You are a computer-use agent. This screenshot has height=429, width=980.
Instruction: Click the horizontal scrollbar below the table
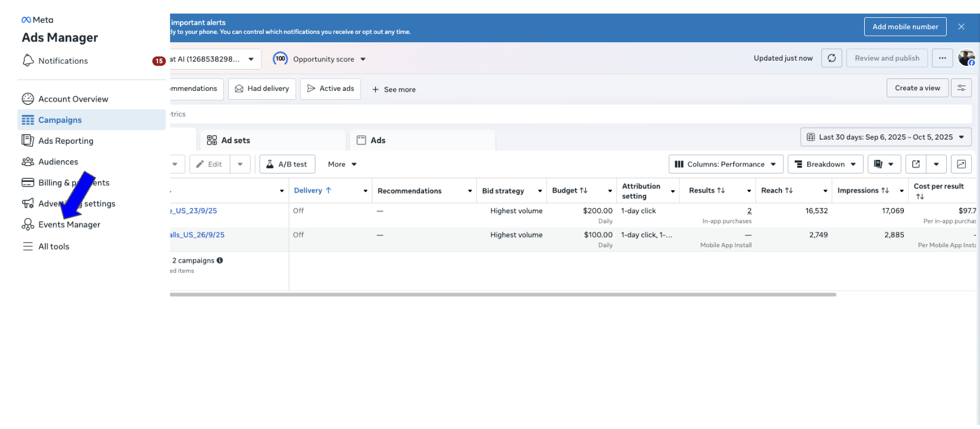point(502,295)
